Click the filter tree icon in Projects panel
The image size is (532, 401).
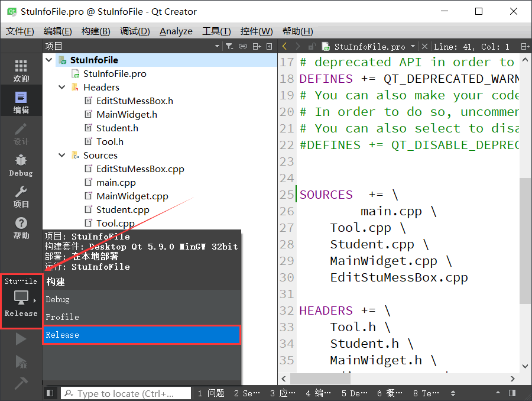point(229,46)
